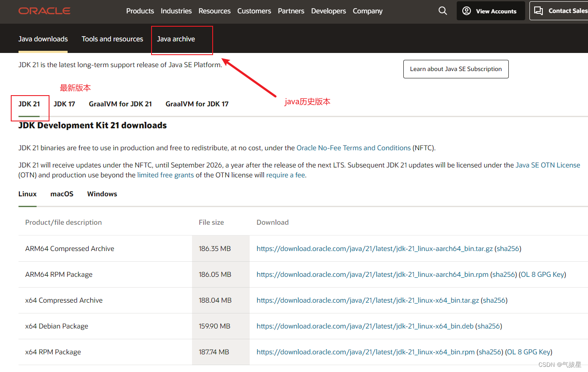Switch to the Linux OS tab
588x372 pixels.
[28, 194]
